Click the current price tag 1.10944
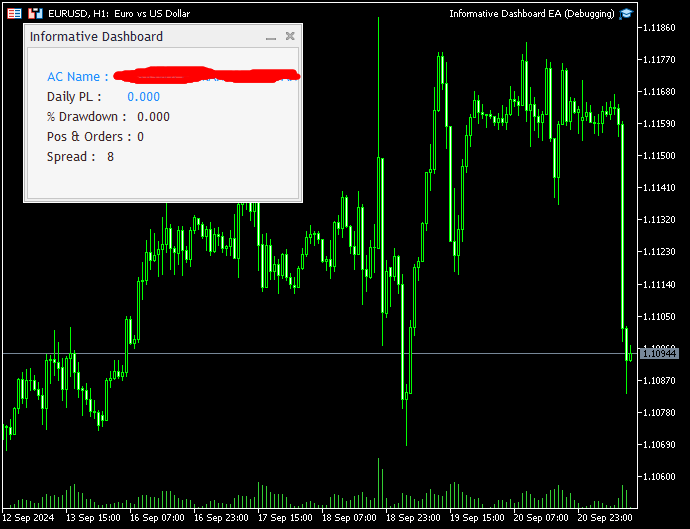The image size is (690, 529). (659, 353)
